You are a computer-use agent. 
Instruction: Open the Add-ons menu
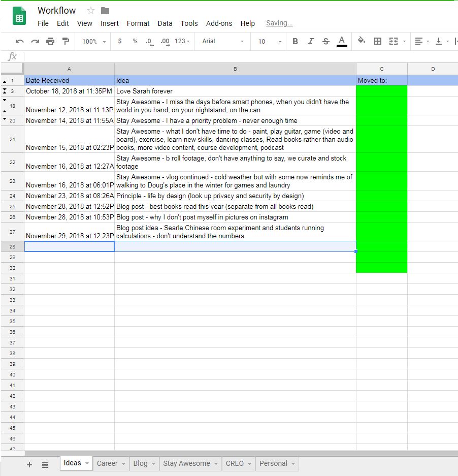pos(219,23)
